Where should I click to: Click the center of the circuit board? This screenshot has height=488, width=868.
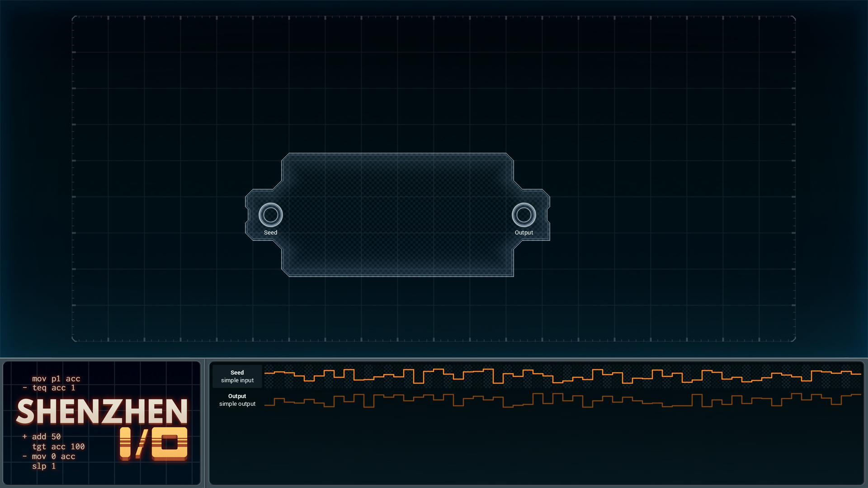pyautogui.click(x=397, y=215)
